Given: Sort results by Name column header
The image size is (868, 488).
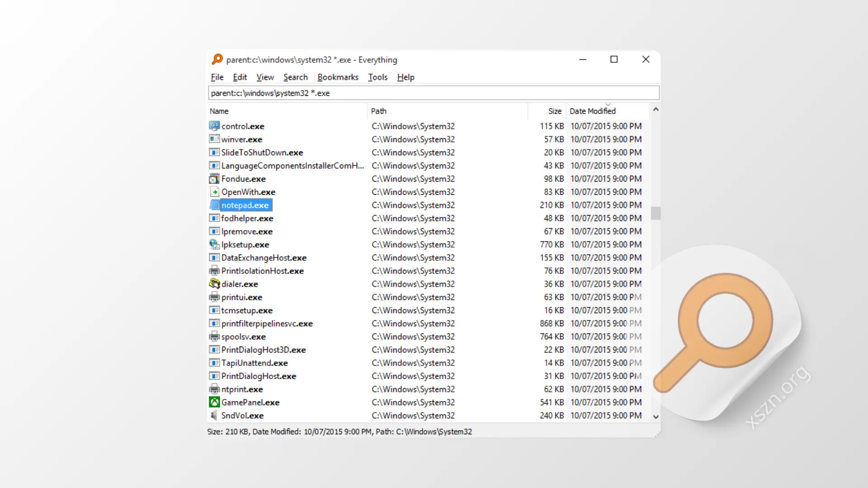Looking at the screenshot, I should point(219,111).
